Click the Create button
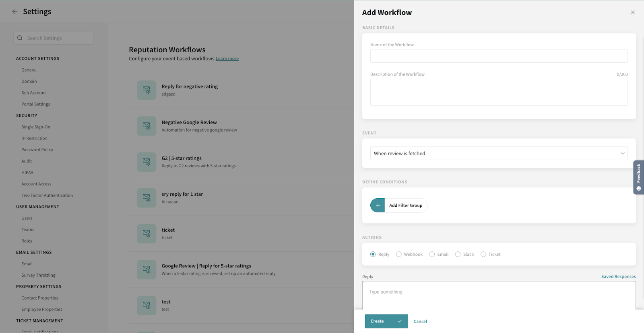 (x=386, y=321)
